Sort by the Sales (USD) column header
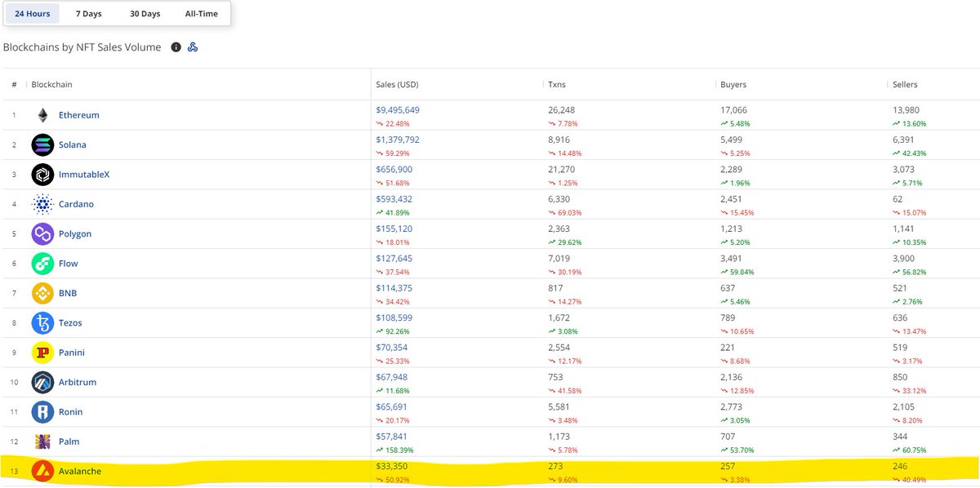This screenshot has height=488, width=980. tap(397, 84)
